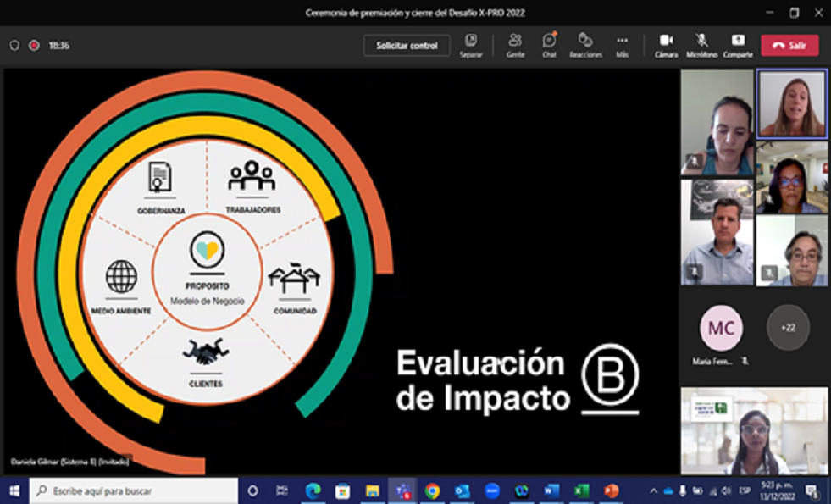Screen dimensions: 831x504
Task: Open the Task View button
Action: pos(282,491)
